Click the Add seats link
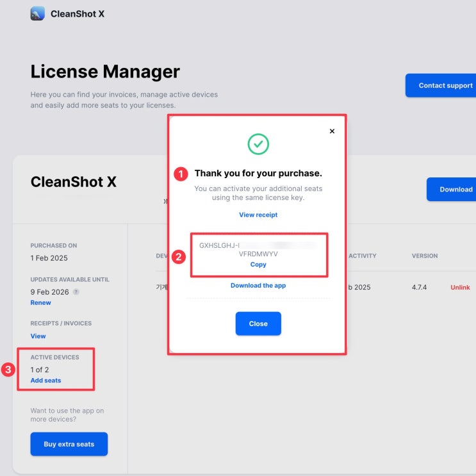This screenshot has height=476, width=476. 45,381
